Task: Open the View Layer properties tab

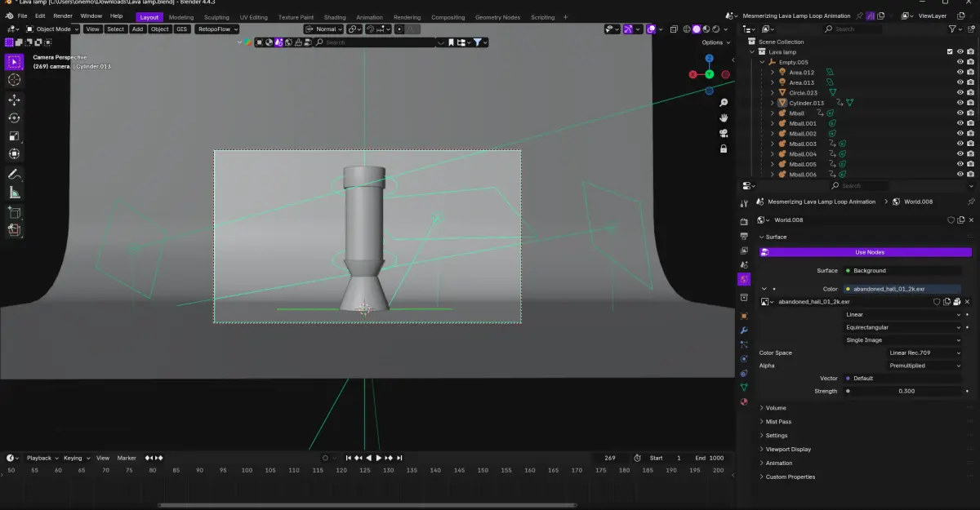Action: [x=743, y=251]
